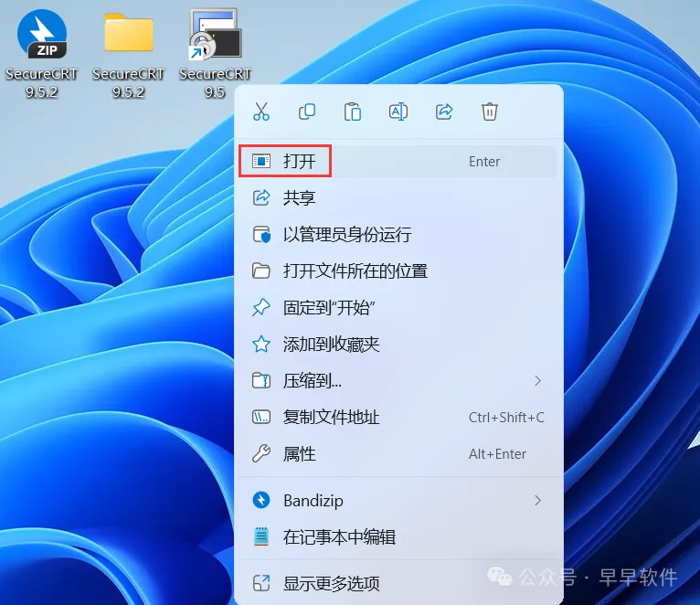Click the wrench icon beside 属性
This screenshot has width=700, height=605.
click(x=261, y=453)
